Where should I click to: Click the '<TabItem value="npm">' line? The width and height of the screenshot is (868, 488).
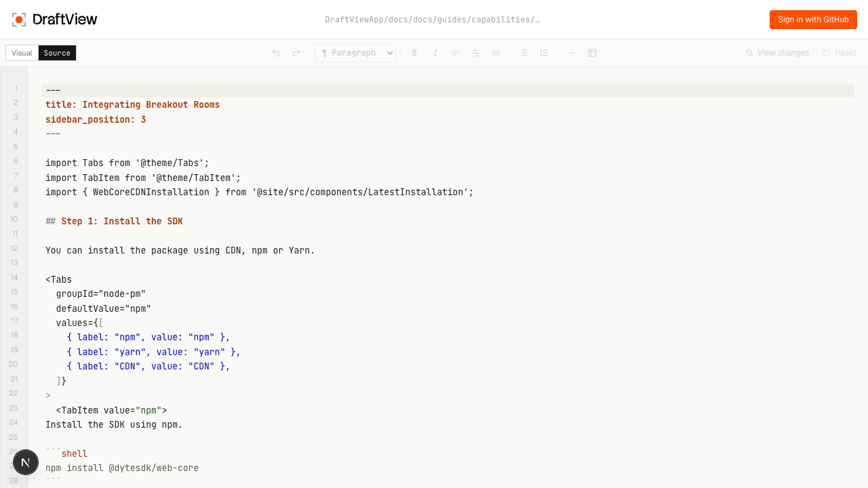(111, 411)
